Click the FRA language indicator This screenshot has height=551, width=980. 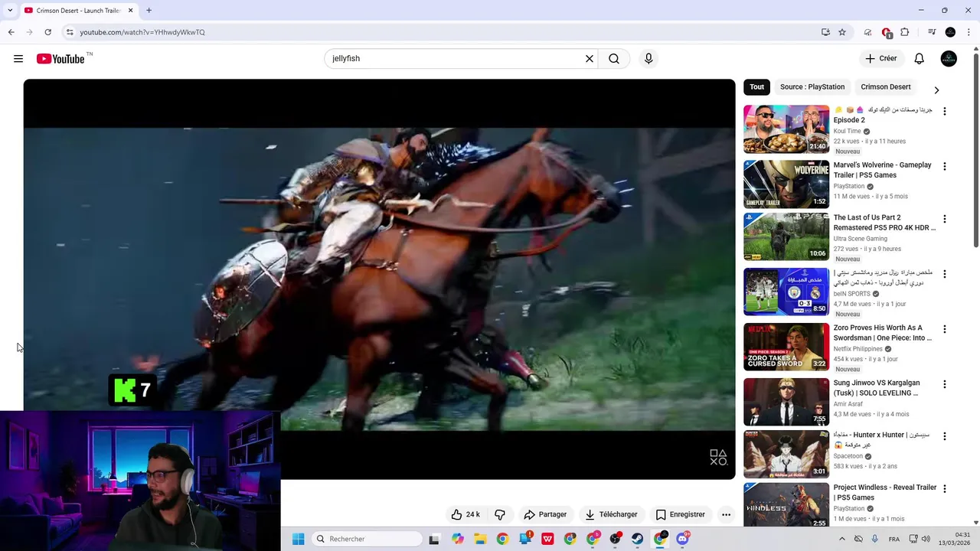(x=893, y=539)
